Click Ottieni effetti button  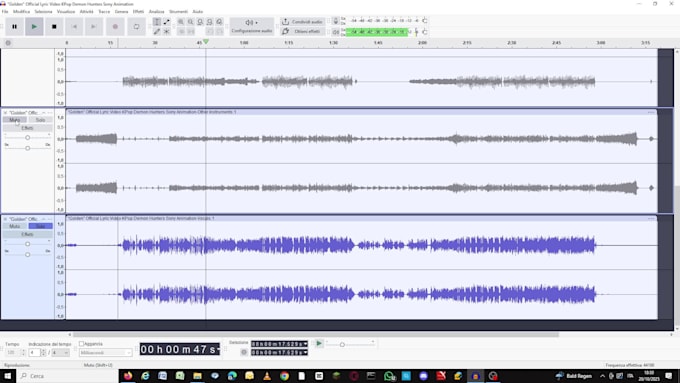tap(302, 32)
